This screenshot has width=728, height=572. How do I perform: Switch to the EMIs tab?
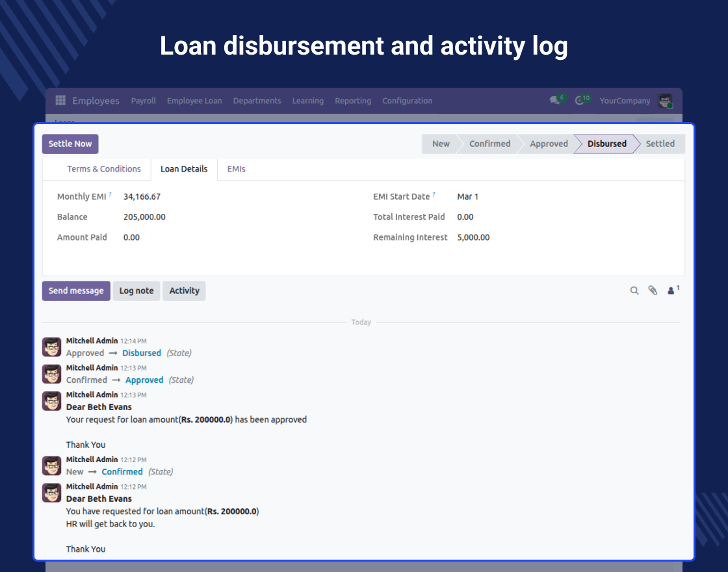[x=237, y=169]
